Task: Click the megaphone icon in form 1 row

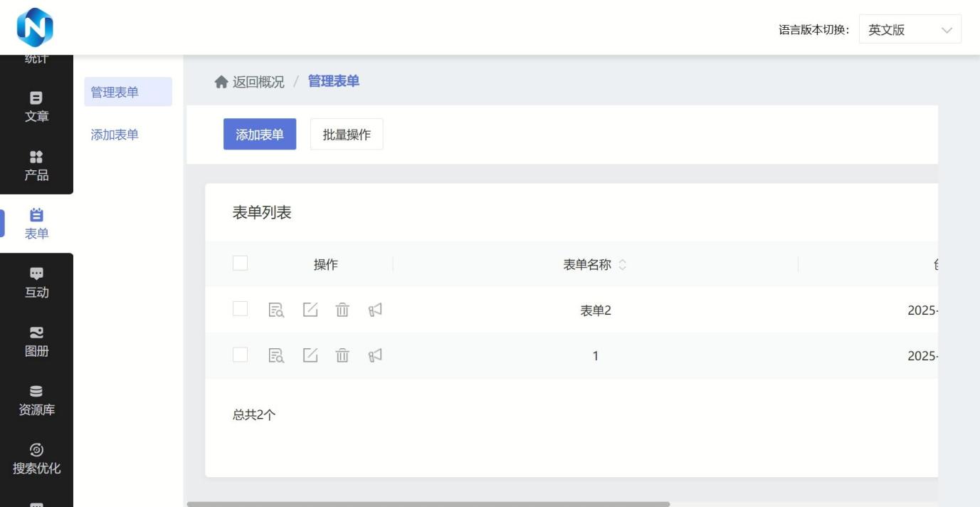Action: [375, 355]
